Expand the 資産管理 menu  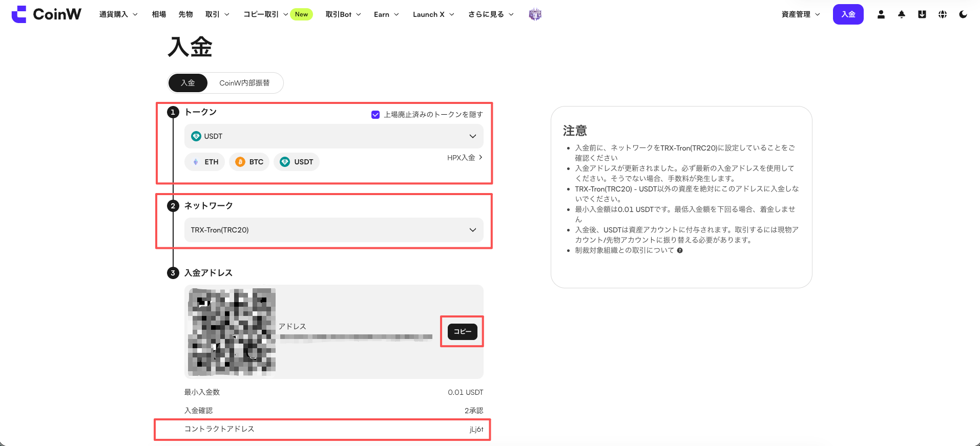(x=801, y=14)
